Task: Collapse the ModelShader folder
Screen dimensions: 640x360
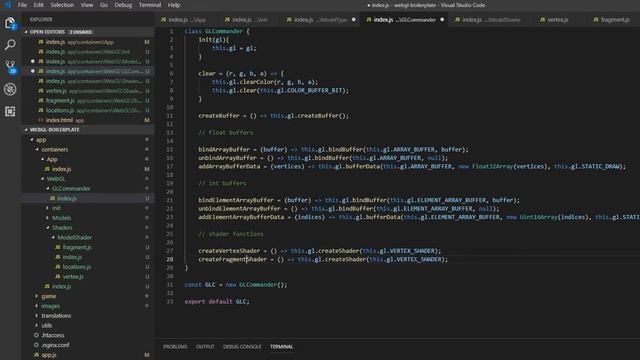Action: pyautogui.click(x=53, y=238)
